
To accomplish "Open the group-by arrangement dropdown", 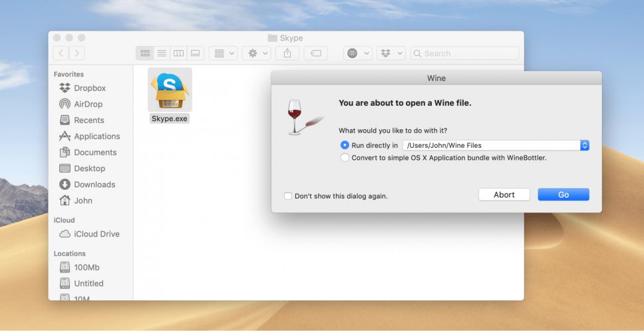I will tap(223, 53).
